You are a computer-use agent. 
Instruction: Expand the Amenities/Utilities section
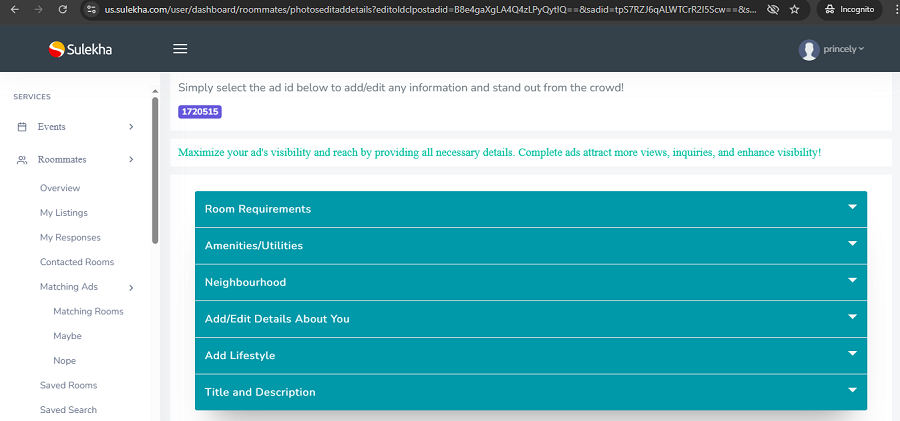click(x=531, y=246)
